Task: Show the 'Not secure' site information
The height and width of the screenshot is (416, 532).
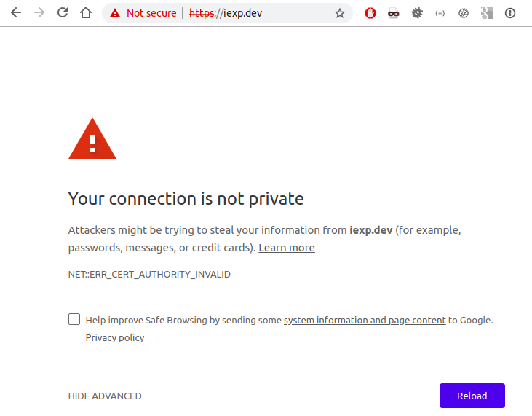Action: point(143,13)
